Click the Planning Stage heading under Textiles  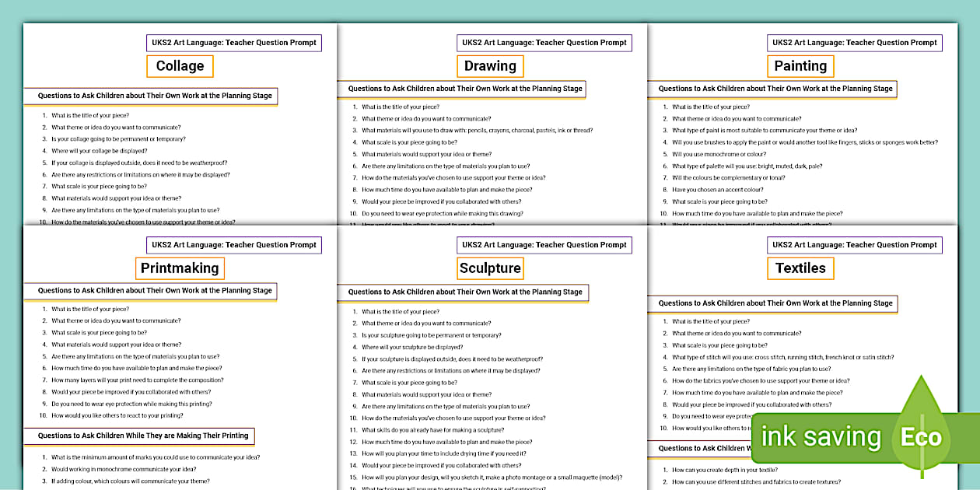point(775,303)
